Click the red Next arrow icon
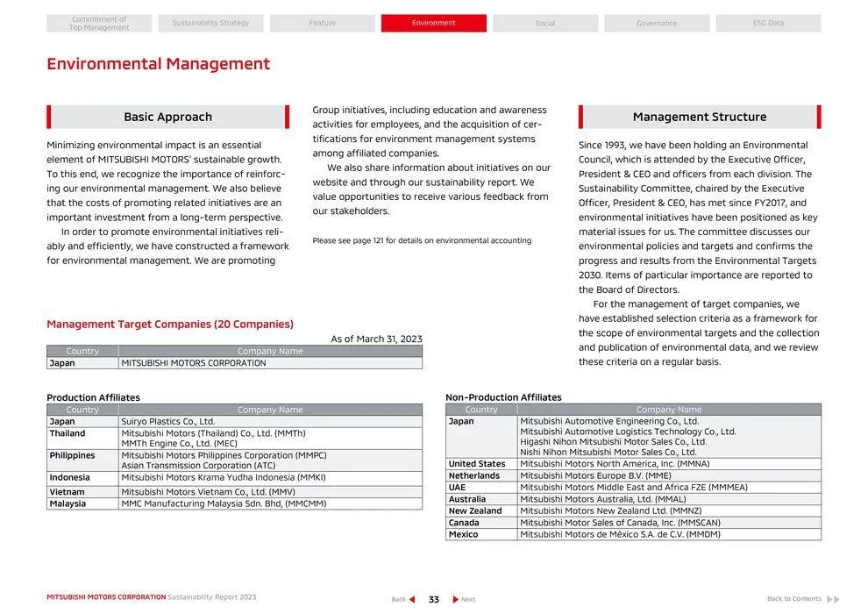The image size is (868, 614). click(455, 599)
